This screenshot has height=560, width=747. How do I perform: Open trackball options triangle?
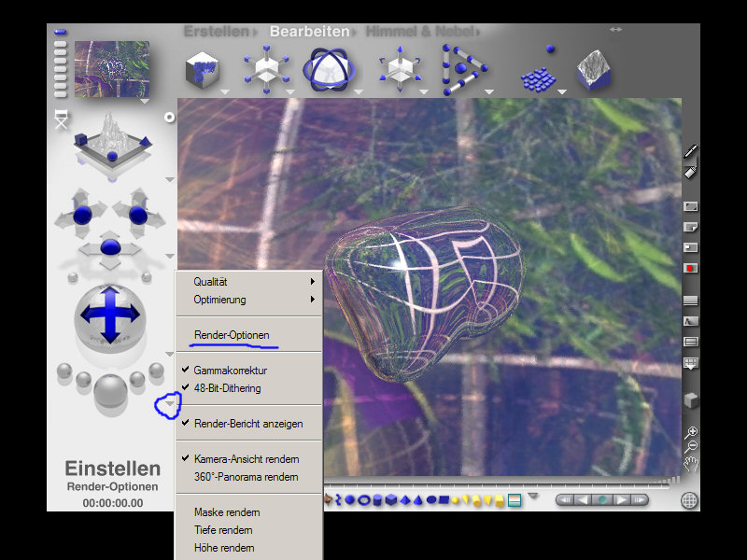coord(170,354)
